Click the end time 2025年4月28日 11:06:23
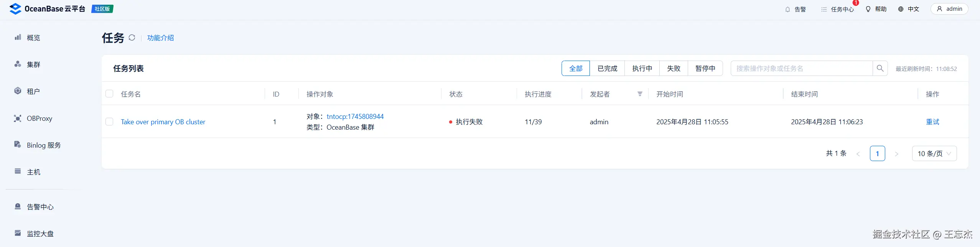The image size is (980, 247). coord(827,122)
